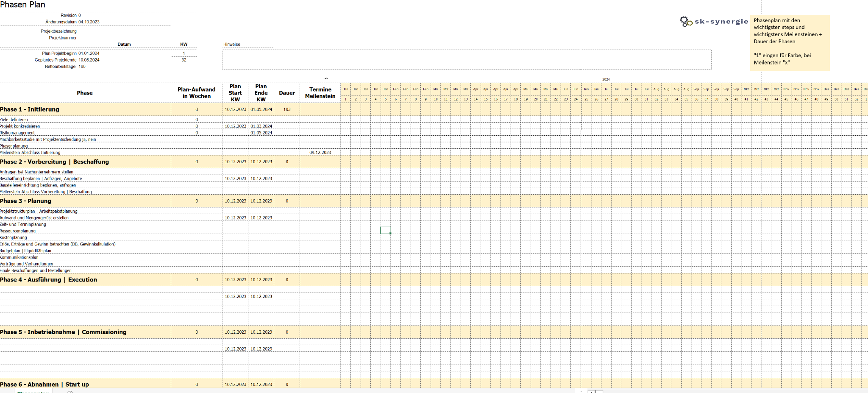Select the "Phasenplanung" row

pos(14,146)
